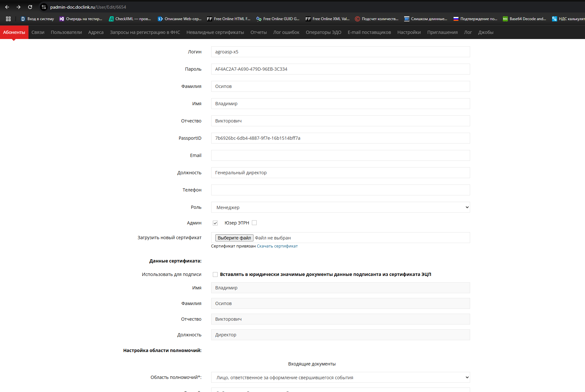Expand the Роль dropdown showing Менеджер

(341, 207)
